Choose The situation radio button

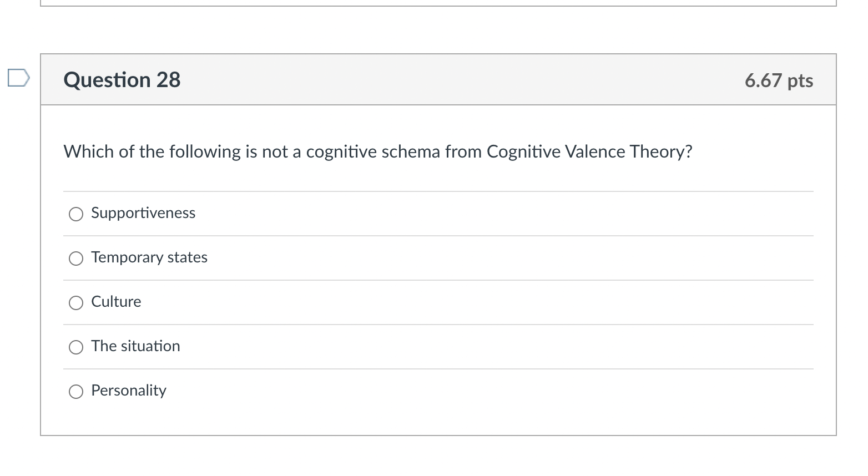(x=75, y=347)
